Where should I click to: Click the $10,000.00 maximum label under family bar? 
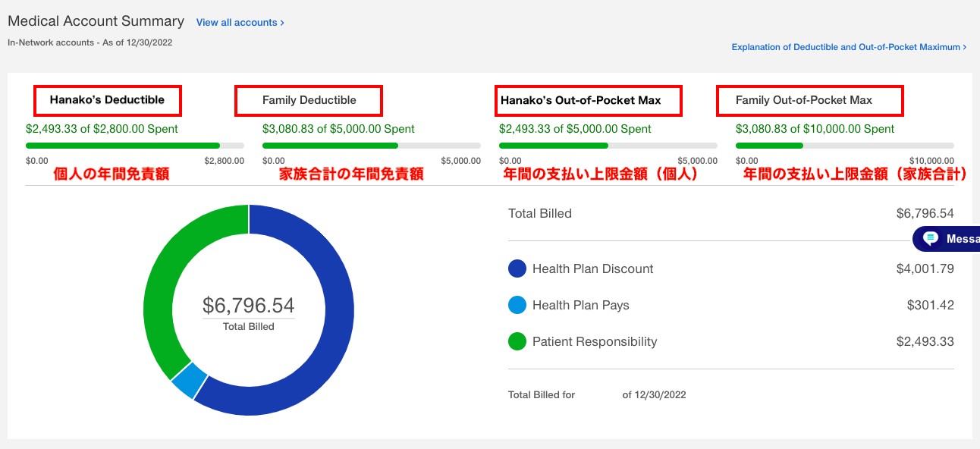(x=930, y=161)
